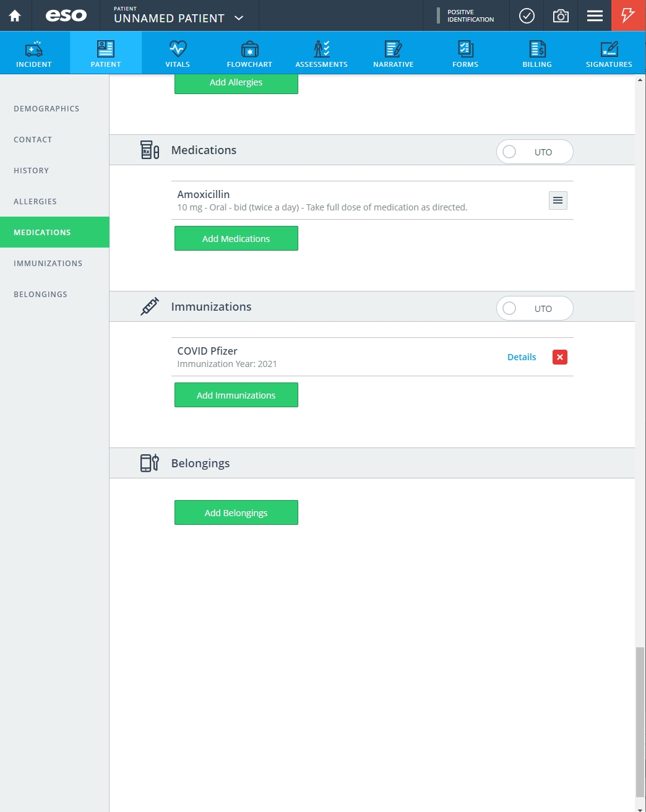Open the Billing section

537,53
